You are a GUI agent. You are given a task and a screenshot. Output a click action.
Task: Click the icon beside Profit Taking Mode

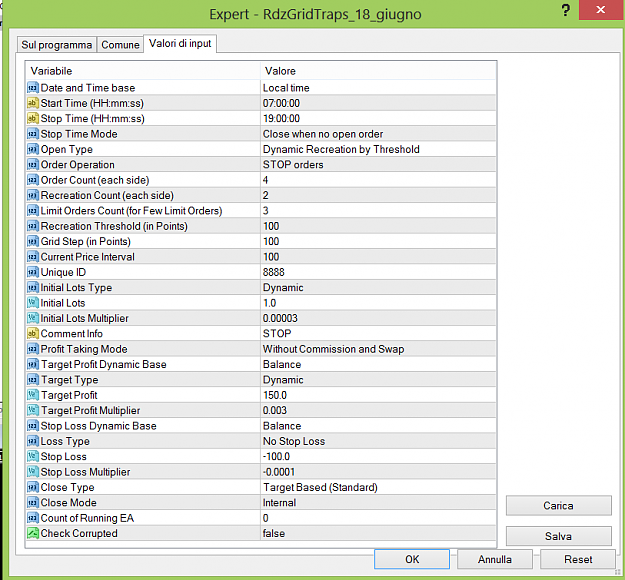point(33,349)
